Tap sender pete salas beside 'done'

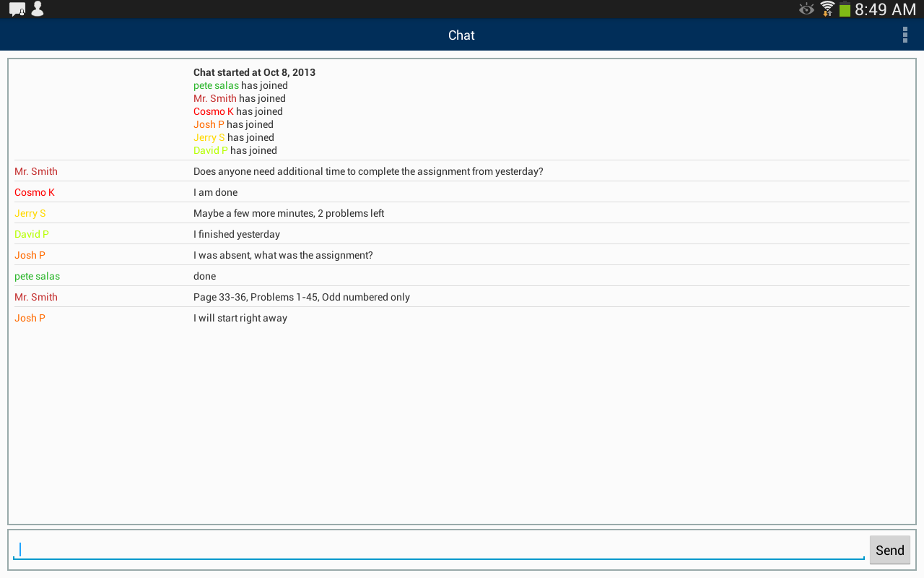[x=37, y=276]
